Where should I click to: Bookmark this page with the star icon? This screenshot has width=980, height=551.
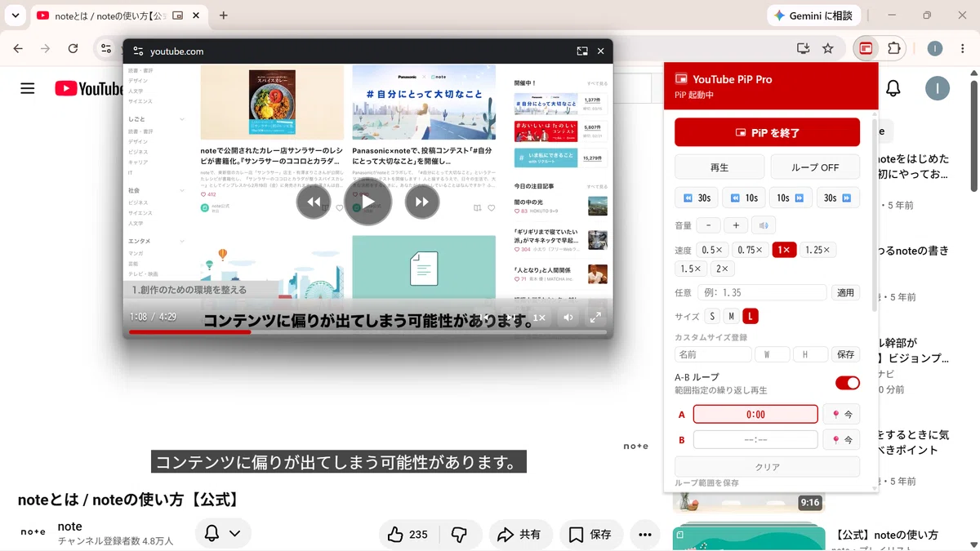click(828, 48)
